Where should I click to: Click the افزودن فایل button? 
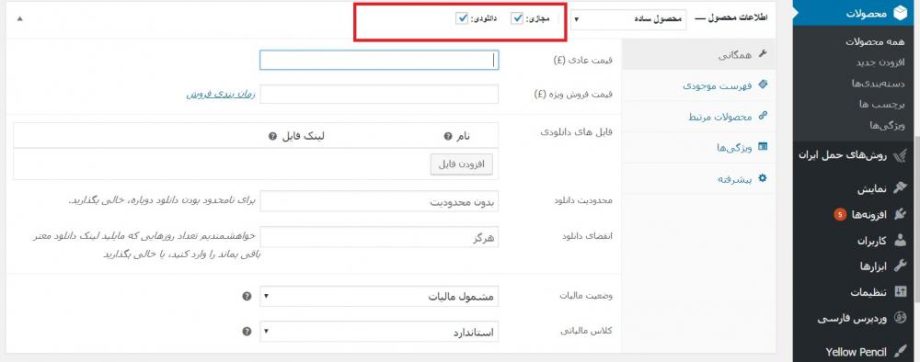point(461,164)
